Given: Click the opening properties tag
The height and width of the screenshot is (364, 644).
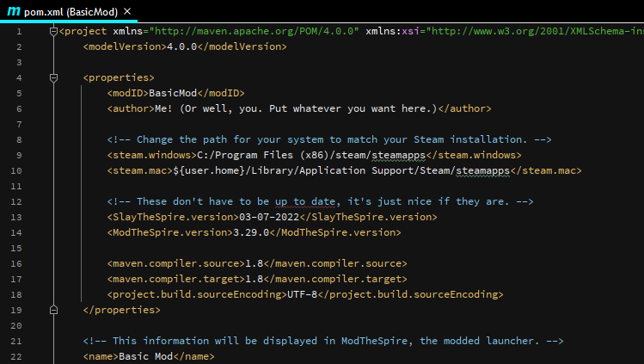Looking at the screenshot, I should [x=119, y=77].
